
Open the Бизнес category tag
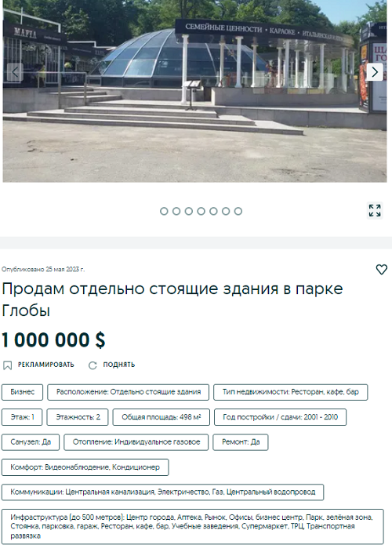coord(22,392)
